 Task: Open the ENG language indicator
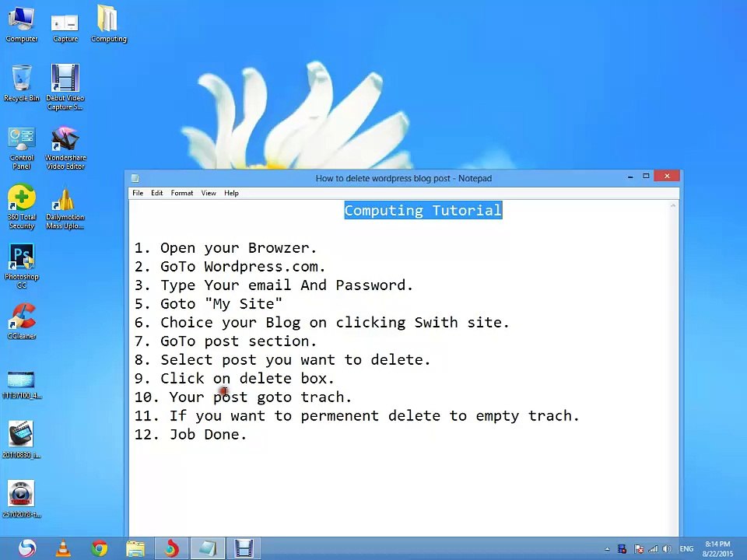click(x=686, y=549)
